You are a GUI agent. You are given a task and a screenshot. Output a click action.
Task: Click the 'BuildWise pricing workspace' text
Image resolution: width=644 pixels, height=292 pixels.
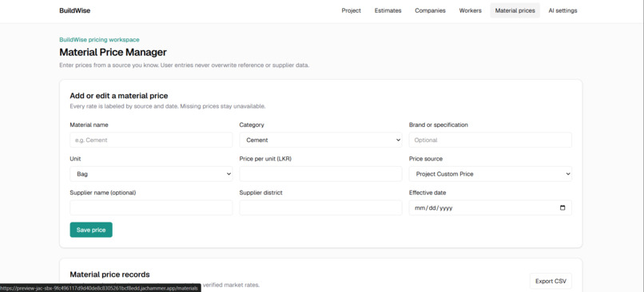pos(99,40)
